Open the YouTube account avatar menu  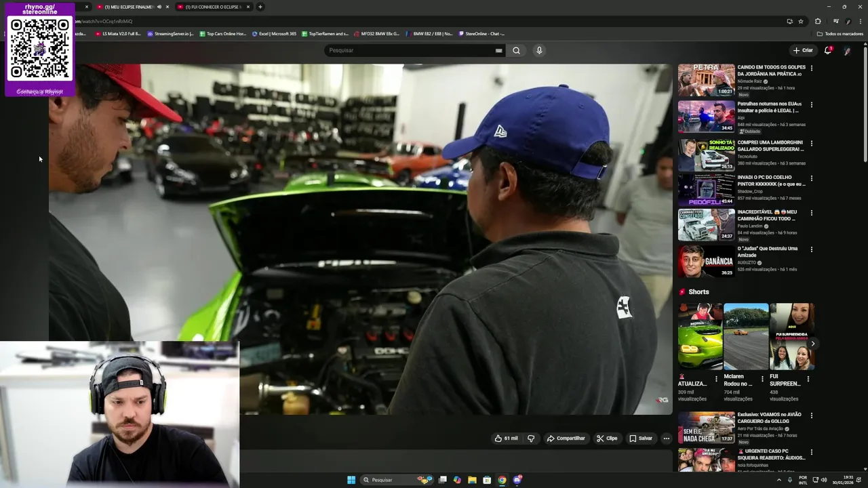847,50
